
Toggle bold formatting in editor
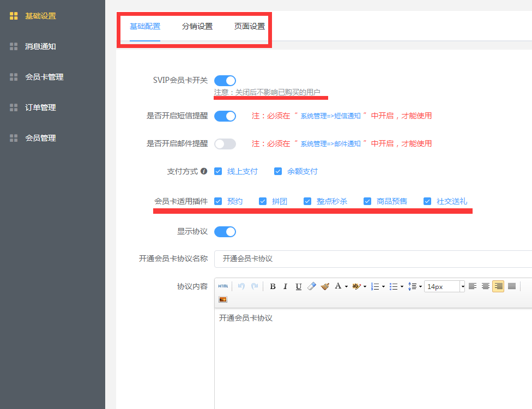(x=273, y=286)
